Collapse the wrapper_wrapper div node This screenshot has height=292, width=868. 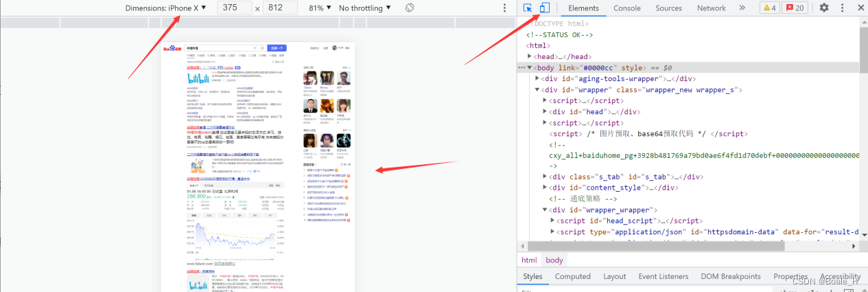[545, 210]
